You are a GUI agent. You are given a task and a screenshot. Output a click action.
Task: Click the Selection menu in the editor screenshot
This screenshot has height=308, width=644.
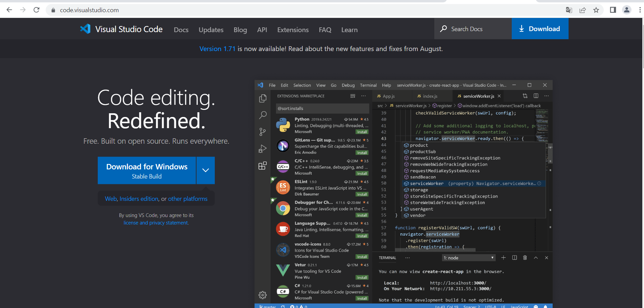302,85
